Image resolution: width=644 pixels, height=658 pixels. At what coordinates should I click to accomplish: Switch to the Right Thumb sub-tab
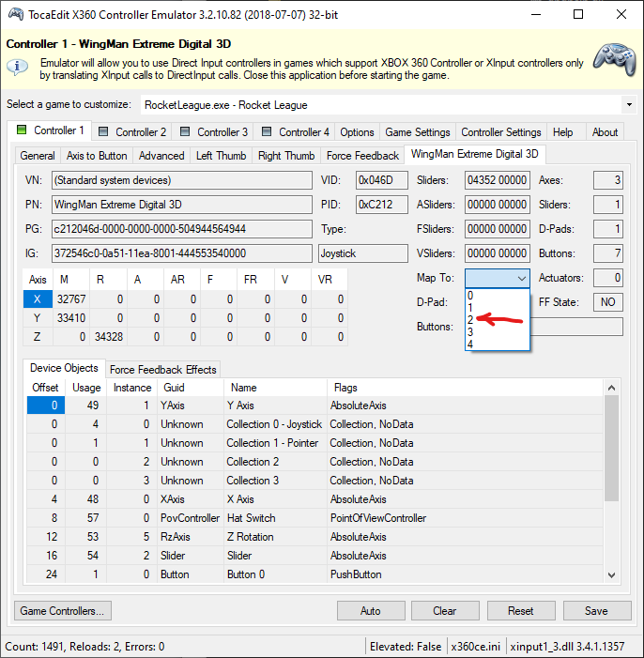[286, 156]
